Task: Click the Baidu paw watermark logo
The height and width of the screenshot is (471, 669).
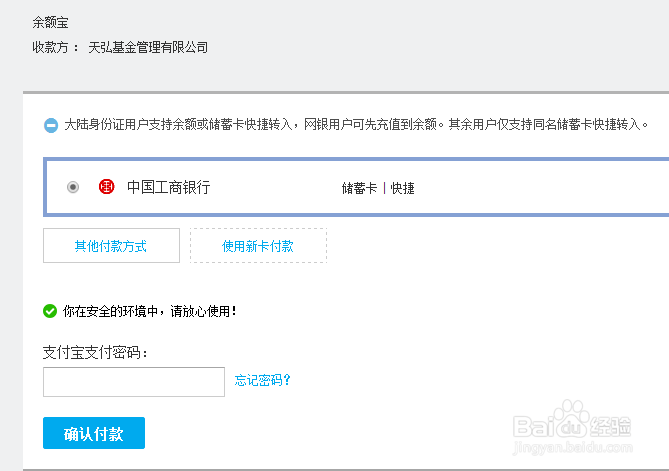Action: click(x=572, y=418)
